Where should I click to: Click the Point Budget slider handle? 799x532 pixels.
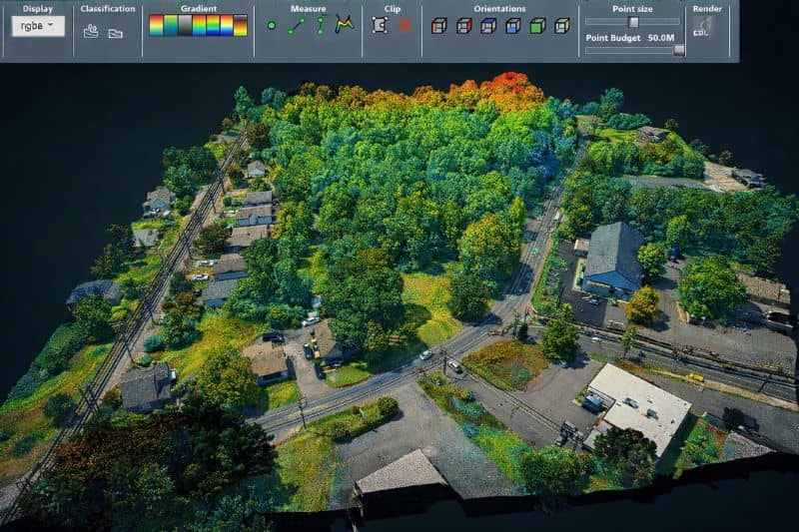[679, 50]
